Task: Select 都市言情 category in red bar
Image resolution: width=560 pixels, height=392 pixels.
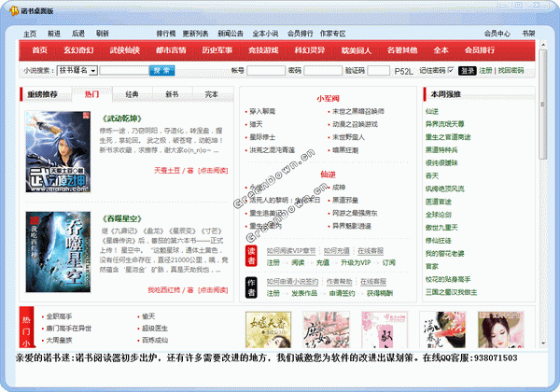Action: [x=171, y=50]
